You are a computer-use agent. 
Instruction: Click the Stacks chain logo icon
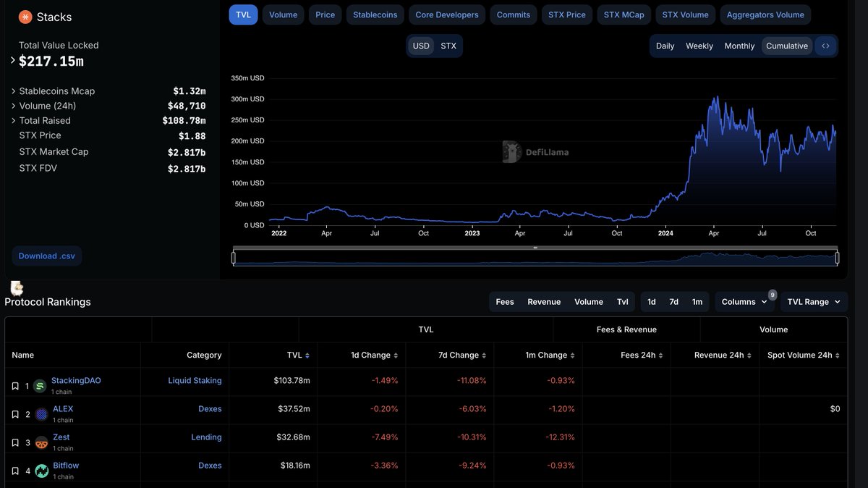pyautogui.click(x=25, y=17)
